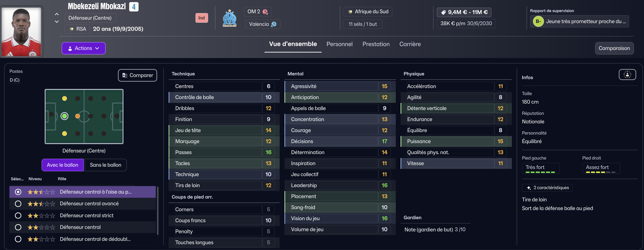This screenshot has width=644, height=250.
Task: Click the Pied droit strength bar
Action: 600,172
